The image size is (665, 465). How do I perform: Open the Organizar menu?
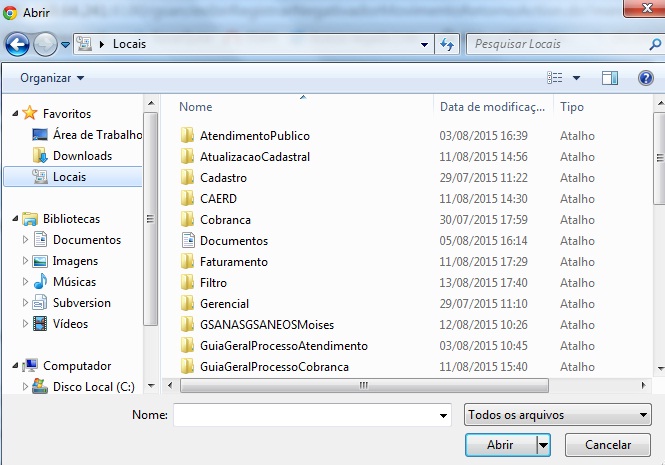pos(52,78)
